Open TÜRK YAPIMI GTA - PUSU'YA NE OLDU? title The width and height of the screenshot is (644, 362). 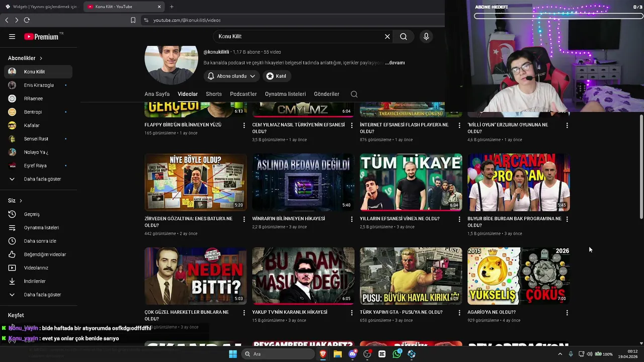pos(401,312)
